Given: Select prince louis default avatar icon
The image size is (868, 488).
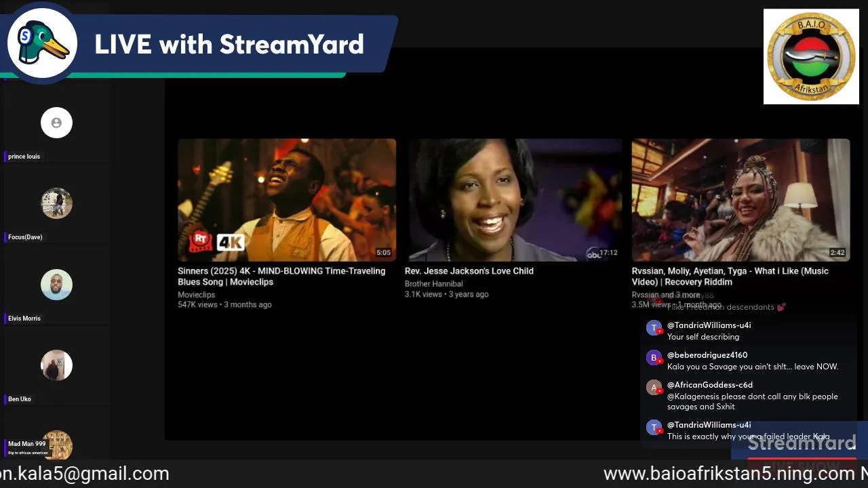Looking at the screenshot, I should tap(56, 123).
